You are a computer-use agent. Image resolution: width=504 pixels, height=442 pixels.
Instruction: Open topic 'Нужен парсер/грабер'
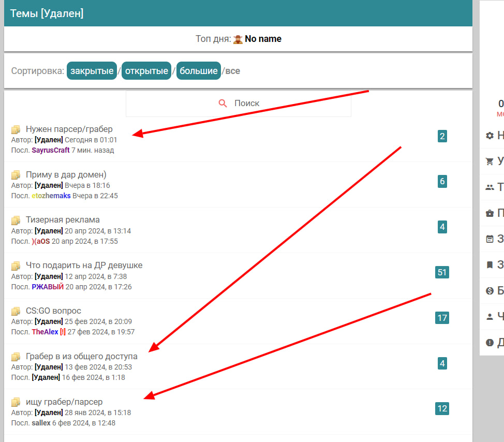[x=69, y=129]
